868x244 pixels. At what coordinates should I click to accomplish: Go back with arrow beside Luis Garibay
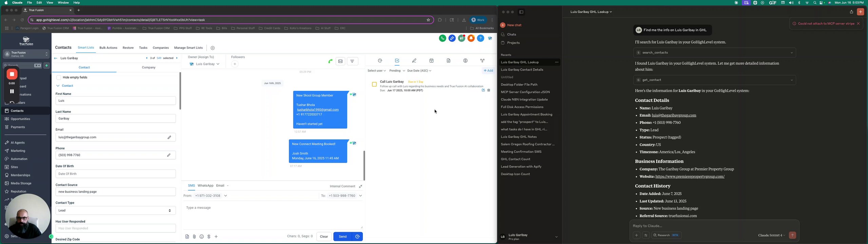pyautogui.click(x=56, y=58)
